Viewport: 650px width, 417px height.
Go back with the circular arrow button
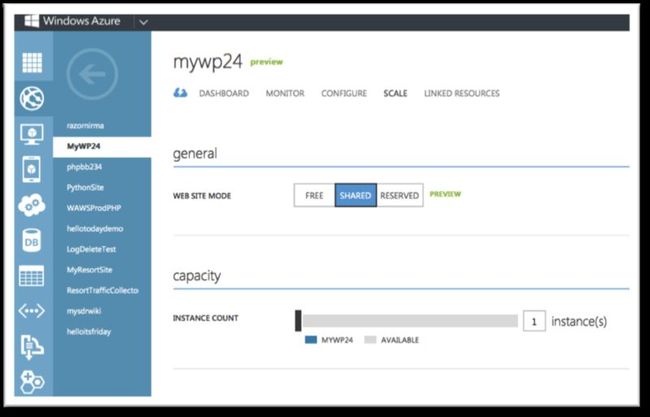point(92,74)
